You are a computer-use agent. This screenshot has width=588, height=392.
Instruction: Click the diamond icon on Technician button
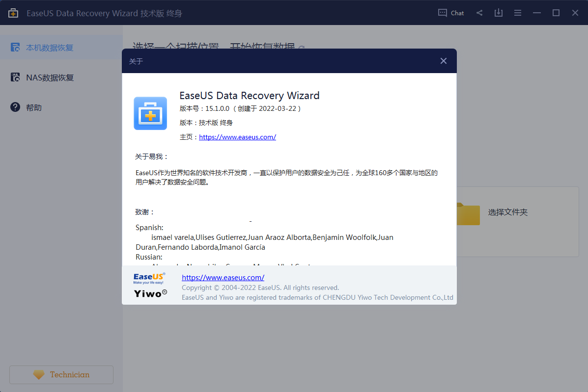point(39,375)
